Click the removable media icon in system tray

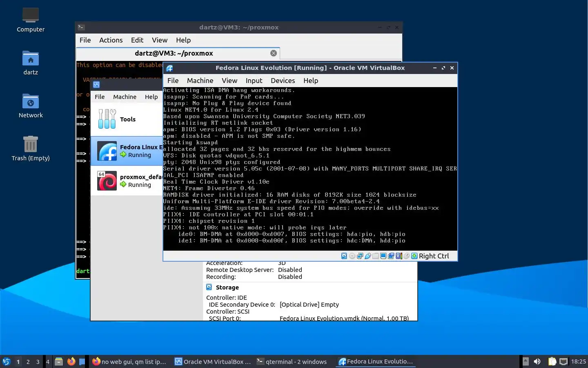(x=526, y=361)
